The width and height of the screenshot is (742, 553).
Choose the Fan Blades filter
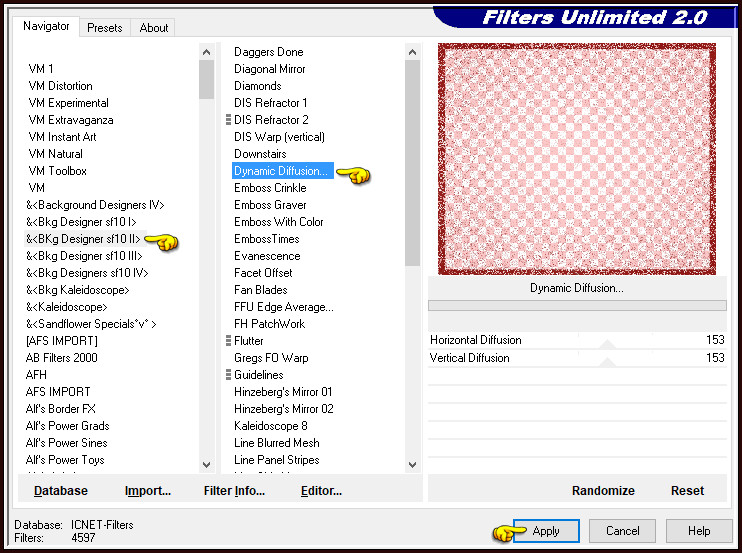click(260, 290)
